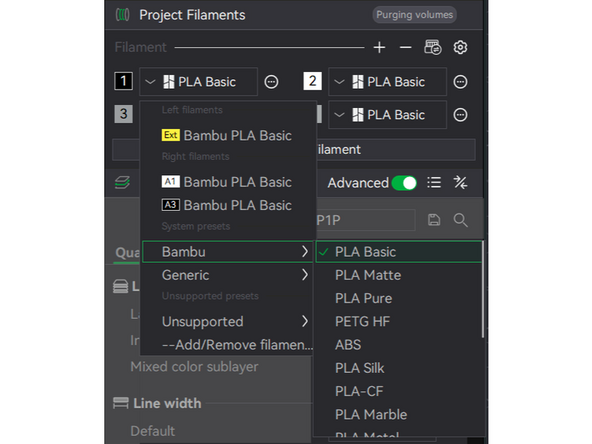Click the settings list view icon
The width and height of the screenshot is (592, 444).
click(434, 183)
